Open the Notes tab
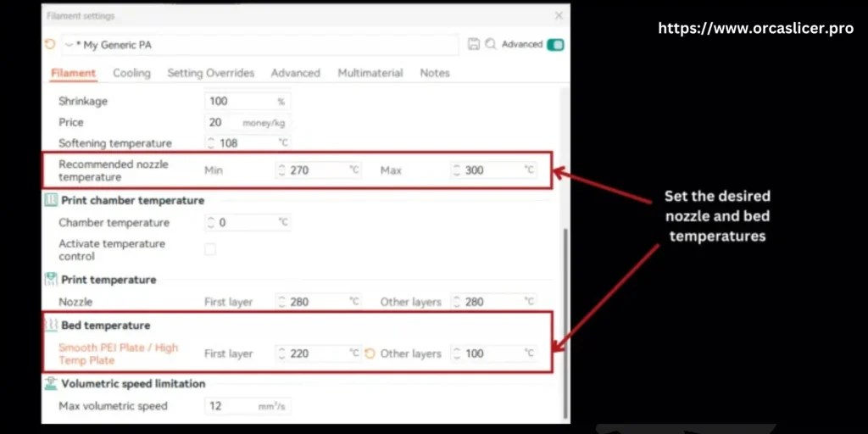 pyautogui.click(x=435, y=73)
